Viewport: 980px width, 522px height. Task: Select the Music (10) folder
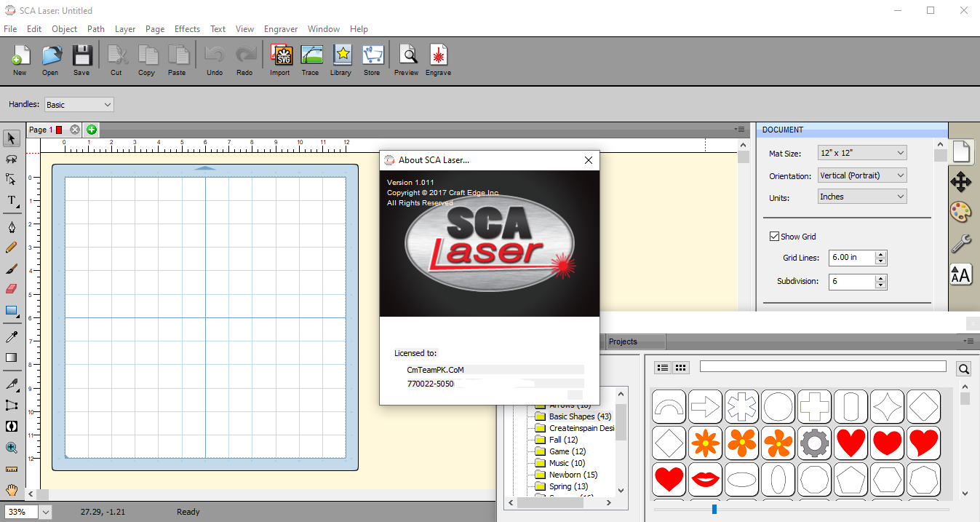[x=567, y=463]
